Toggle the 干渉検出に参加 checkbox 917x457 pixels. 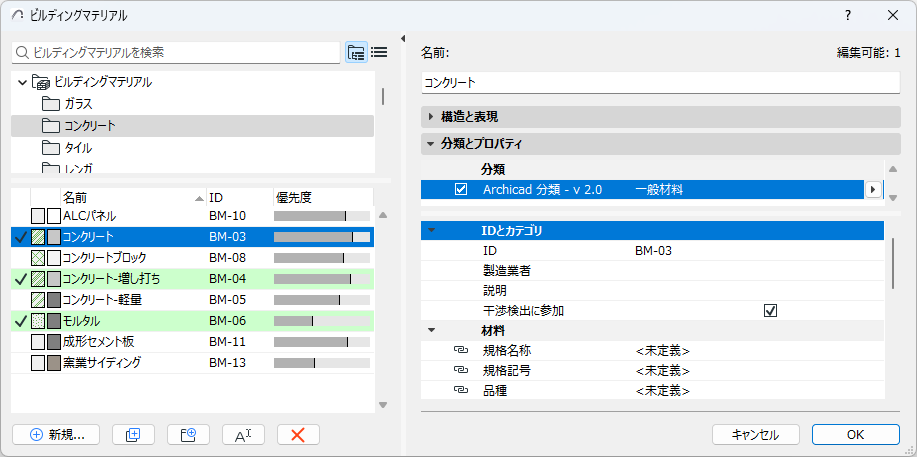click(770, 310)
